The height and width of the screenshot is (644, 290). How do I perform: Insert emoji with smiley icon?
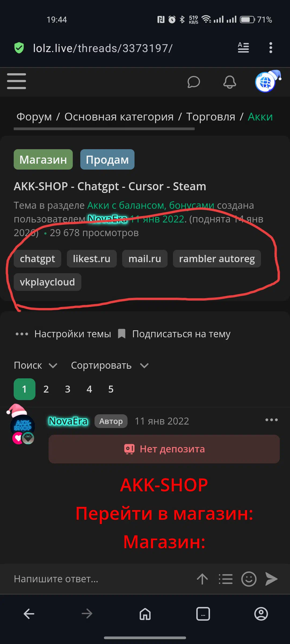[249, 579]
